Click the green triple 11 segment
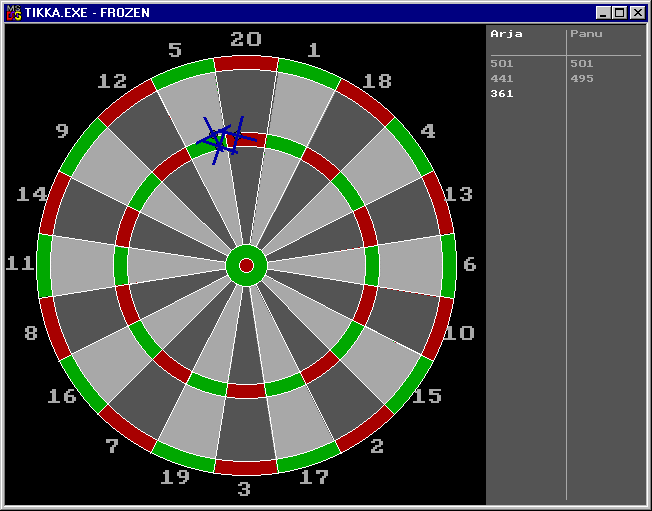Image resolution: width=652 pixels, height=511 pixels. pos(121,266)
